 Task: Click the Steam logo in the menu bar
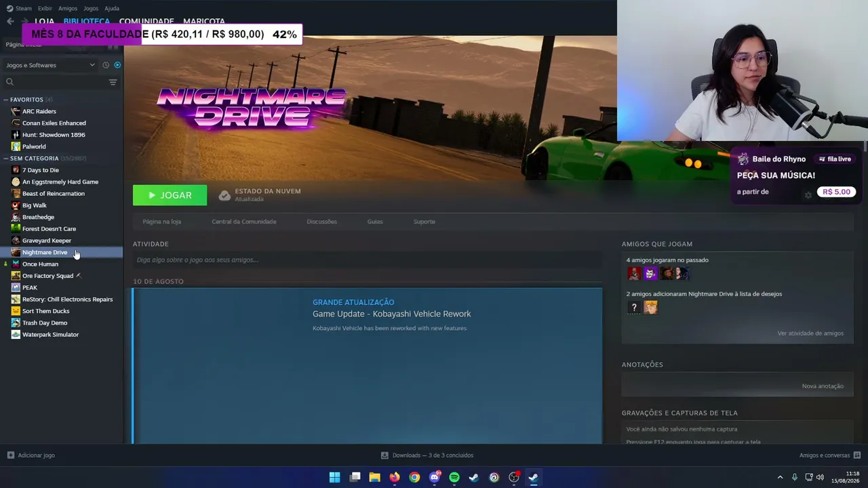9,8
